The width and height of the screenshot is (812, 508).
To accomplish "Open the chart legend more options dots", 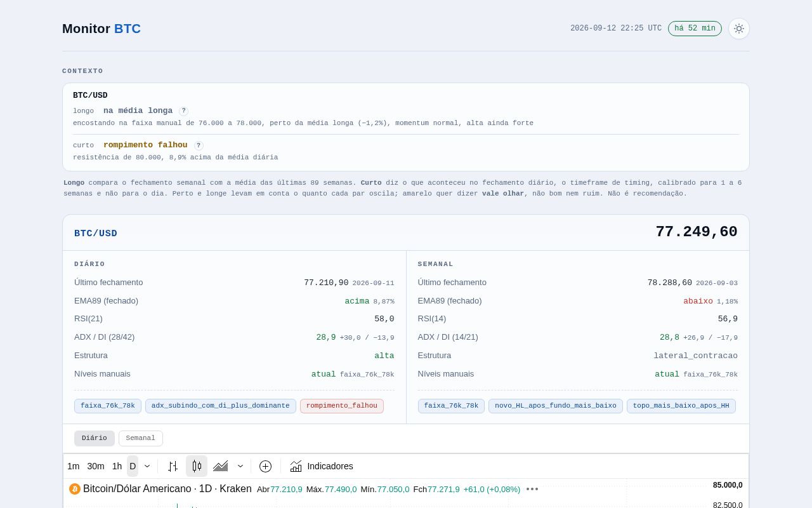I will coord(532,489).
